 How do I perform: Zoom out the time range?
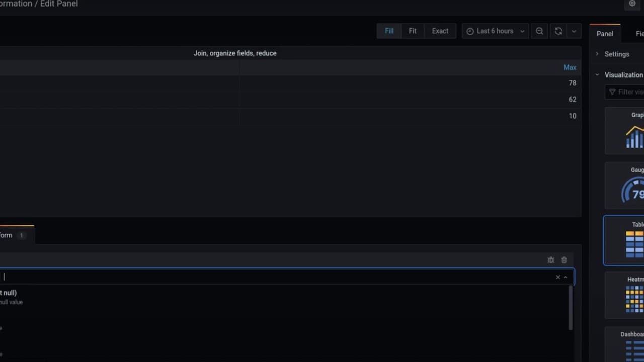tap(539, 31)
